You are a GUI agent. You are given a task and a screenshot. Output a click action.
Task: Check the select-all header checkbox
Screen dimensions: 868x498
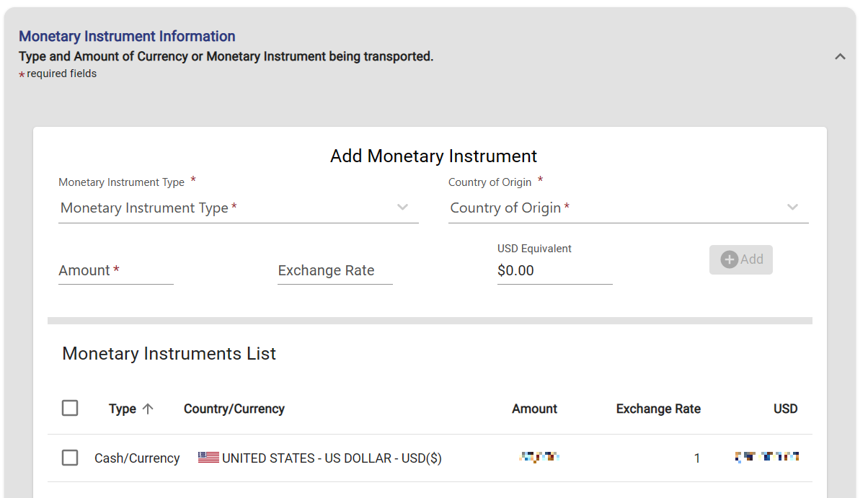click(x=70, y=409)
